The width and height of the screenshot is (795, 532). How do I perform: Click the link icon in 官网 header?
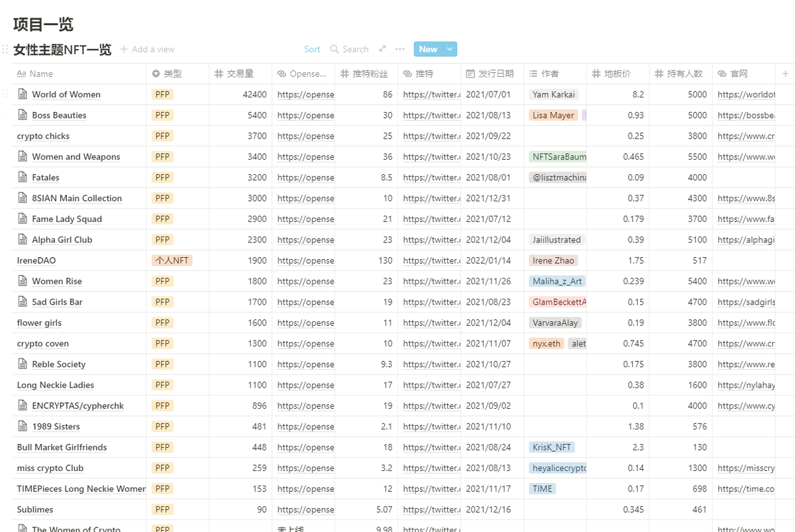pyautogui.click(x=722, y=74)
